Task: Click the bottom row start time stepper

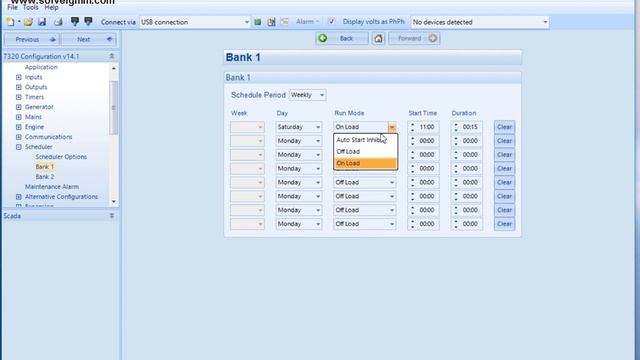Action: [x=413, y=224]
